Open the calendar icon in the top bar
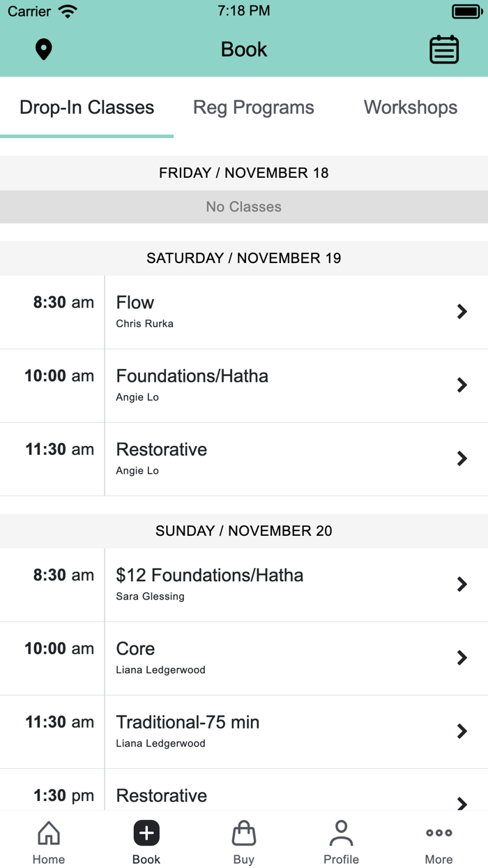The image size is (488, 868). pos(444,50)
